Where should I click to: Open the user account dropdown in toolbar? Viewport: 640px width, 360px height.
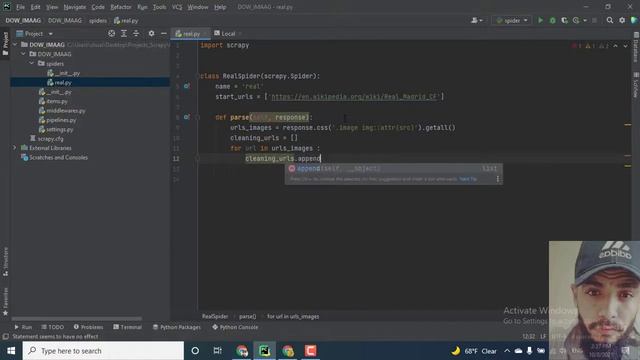pyautogui.click(x=477, y=20)
